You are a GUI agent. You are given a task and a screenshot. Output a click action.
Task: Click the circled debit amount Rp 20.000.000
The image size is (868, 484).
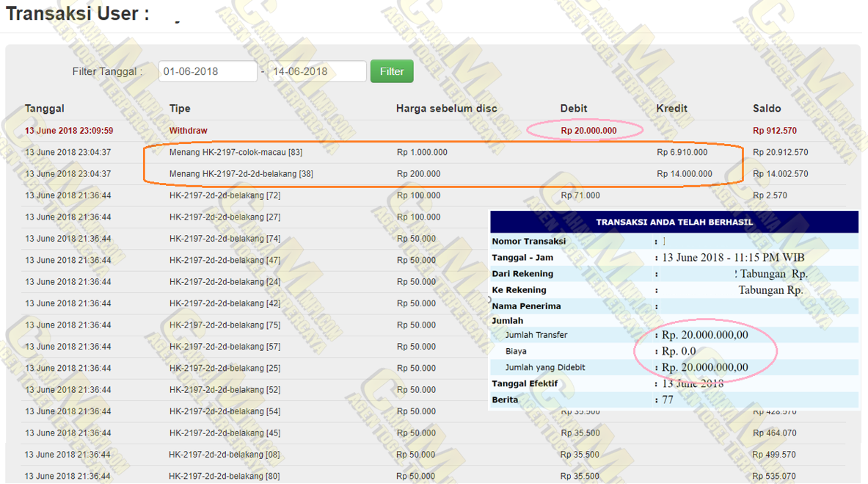pos(588,131)
